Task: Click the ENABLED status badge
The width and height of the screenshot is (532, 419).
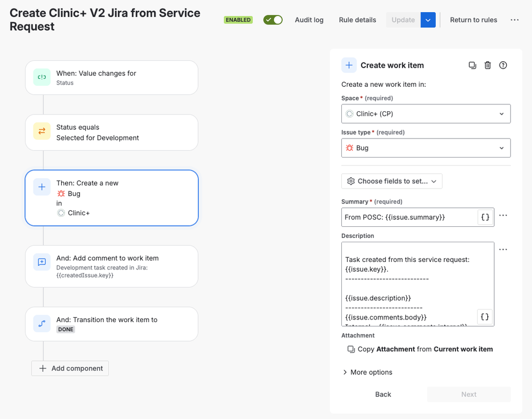Action: (238, 20)
